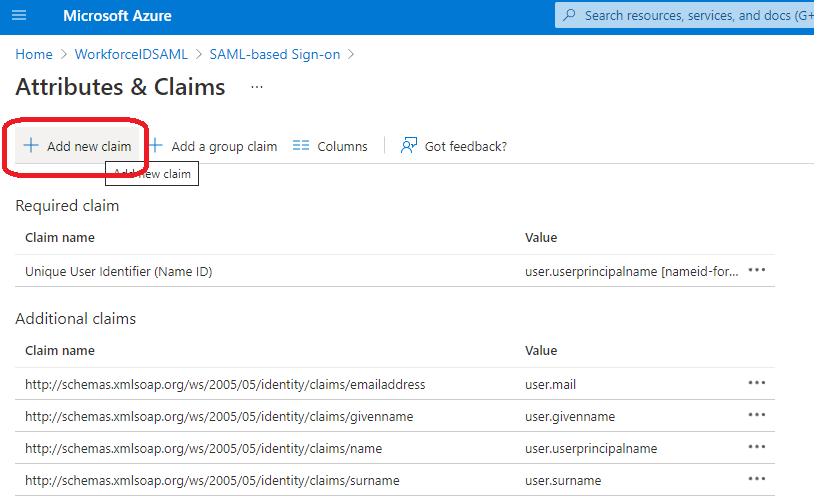The width and height of the screenshot is (814, 496).
Task: Navigate to SAML-based Sign-on breadcrumb
Action: pos(275,55)
